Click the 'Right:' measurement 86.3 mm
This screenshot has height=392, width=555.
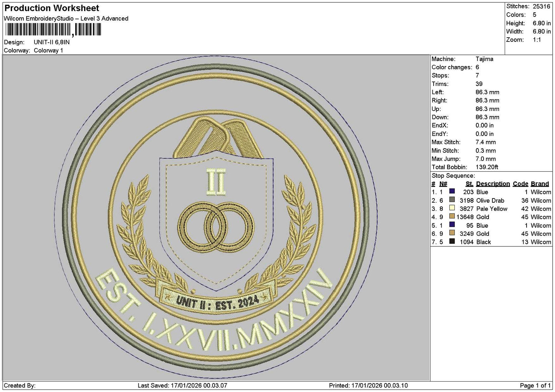pos(487,101)
